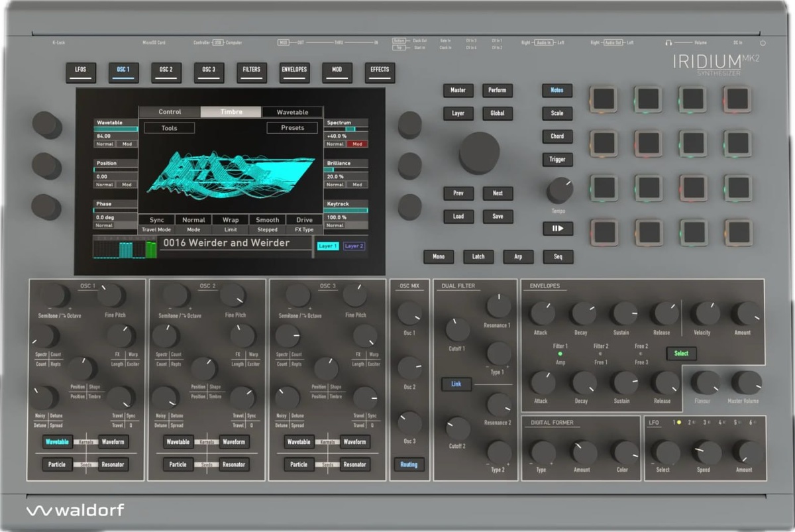Open the MOD page button
Image resolution: width=795 pixels, height=532 pixels.
point(337,72)
